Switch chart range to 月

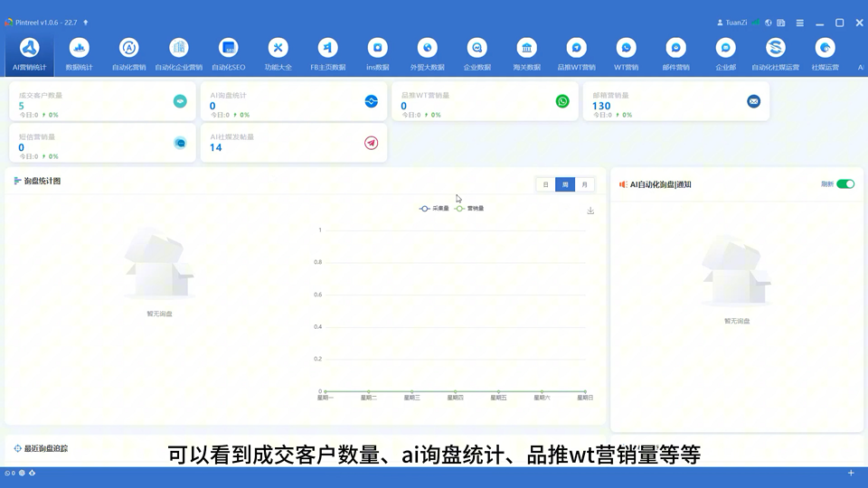[585, 184]
